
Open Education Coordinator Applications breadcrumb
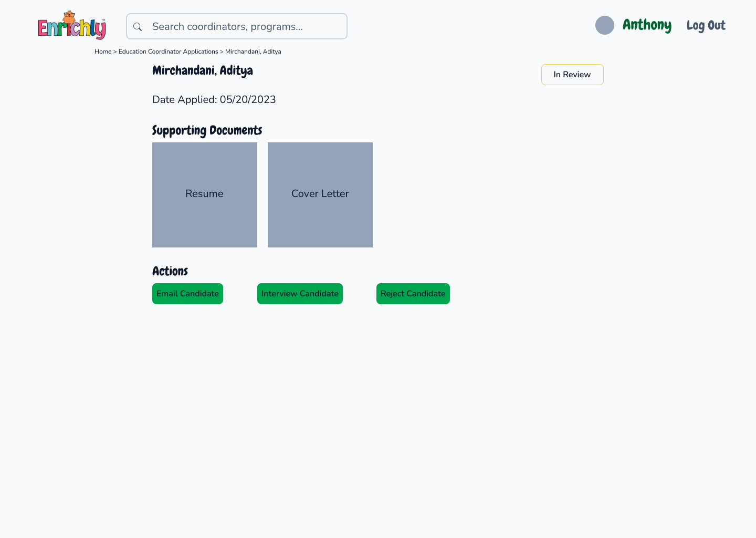coord(169,51)
